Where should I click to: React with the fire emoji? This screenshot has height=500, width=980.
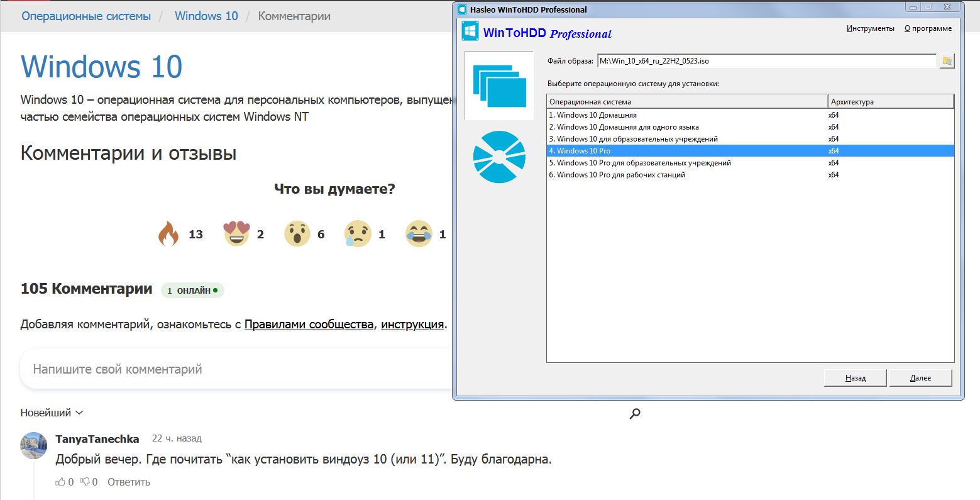tap(168, 234)
